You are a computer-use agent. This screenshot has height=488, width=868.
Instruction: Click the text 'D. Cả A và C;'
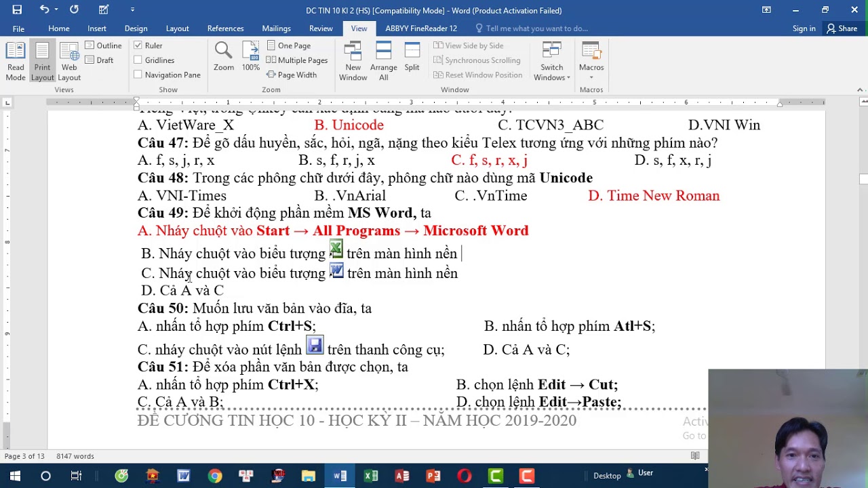pyautogui.click(x=526, y=350)
